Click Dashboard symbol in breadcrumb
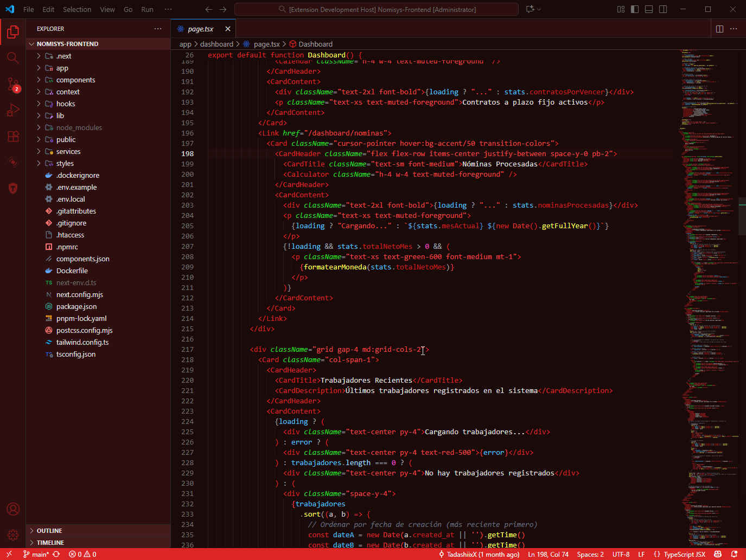 311,44
